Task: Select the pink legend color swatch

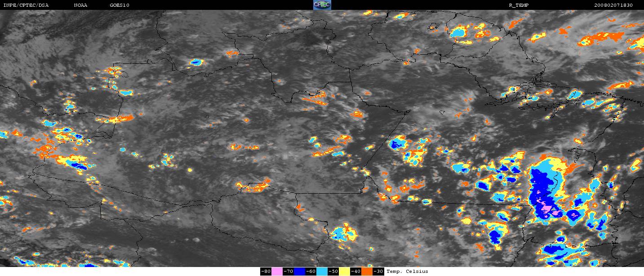Action: click(x=277, y=272)
